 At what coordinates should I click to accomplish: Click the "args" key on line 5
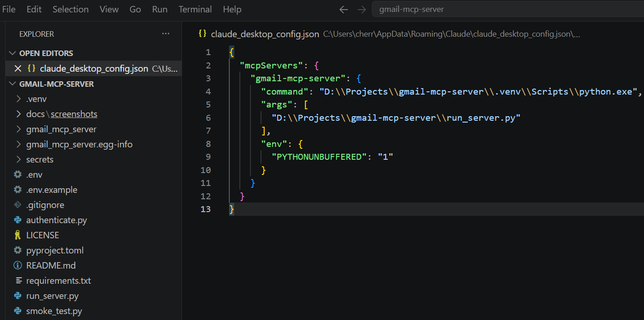click(277, 105)
